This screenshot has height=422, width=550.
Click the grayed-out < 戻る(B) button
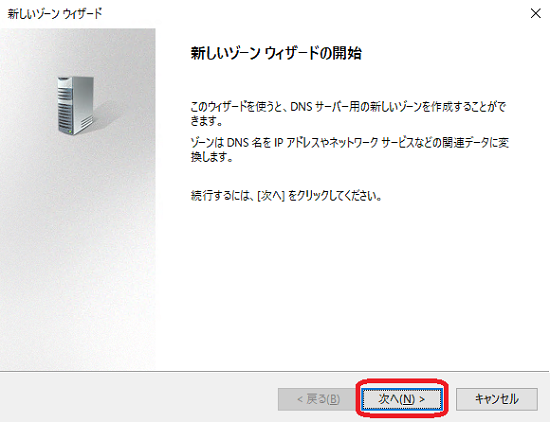(x=318, y=399)
